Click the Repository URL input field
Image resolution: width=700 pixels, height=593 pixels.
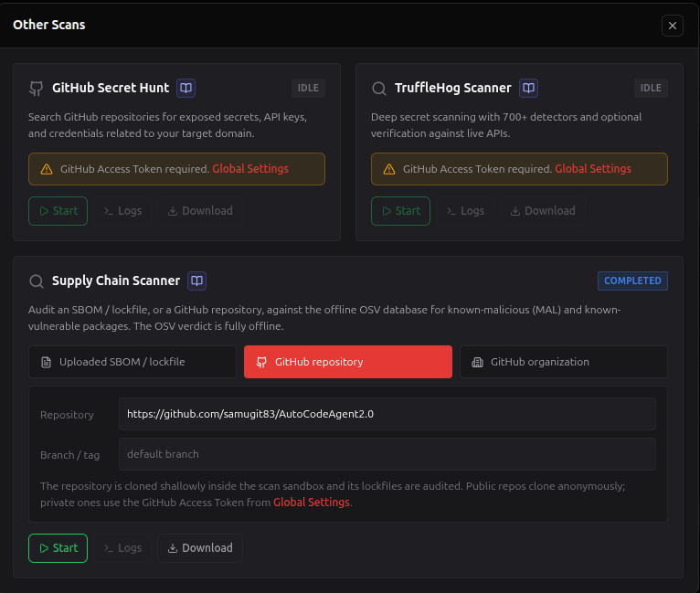387,414
